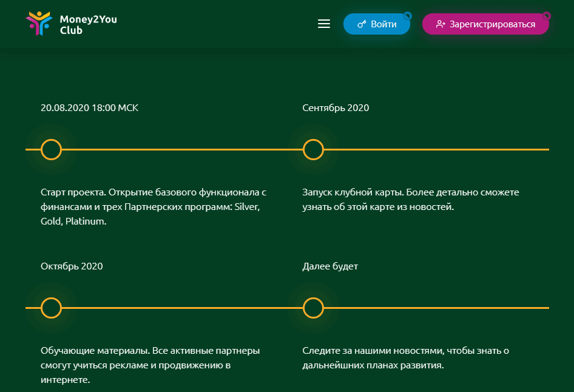Click the small dot badge on Войти button

tap(407, 15)
